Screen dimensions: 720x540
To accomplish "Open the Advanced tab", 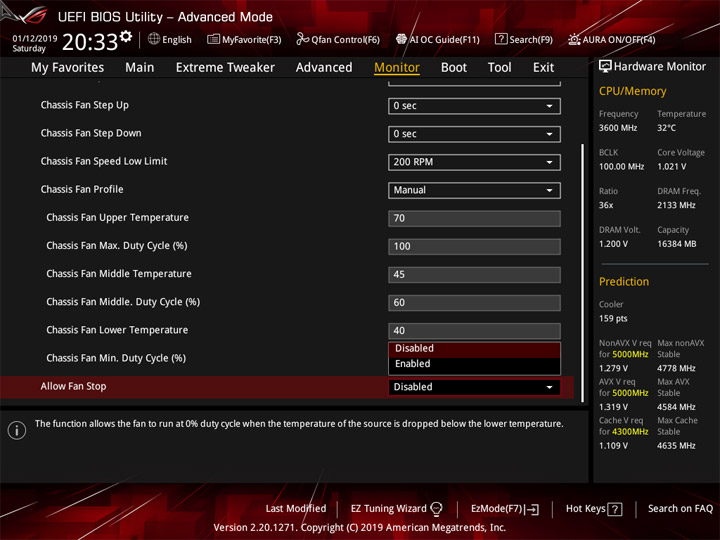I will tap(324, 68).
